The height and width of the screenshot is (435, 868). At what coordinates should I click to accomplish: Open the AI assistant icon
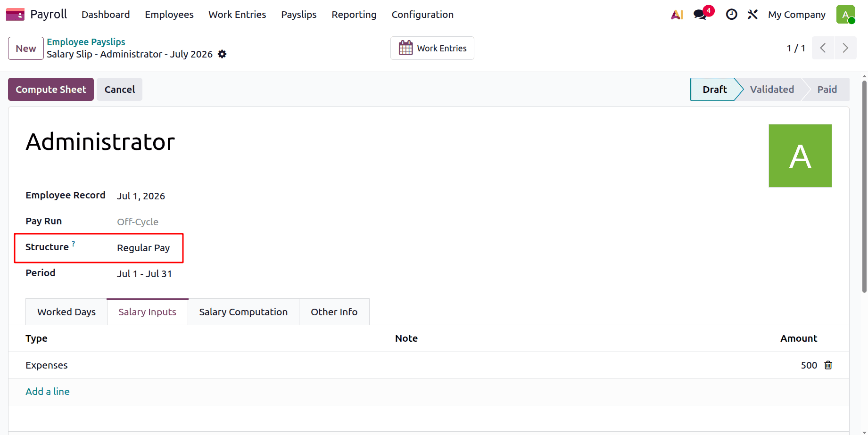tap(677, 15)
